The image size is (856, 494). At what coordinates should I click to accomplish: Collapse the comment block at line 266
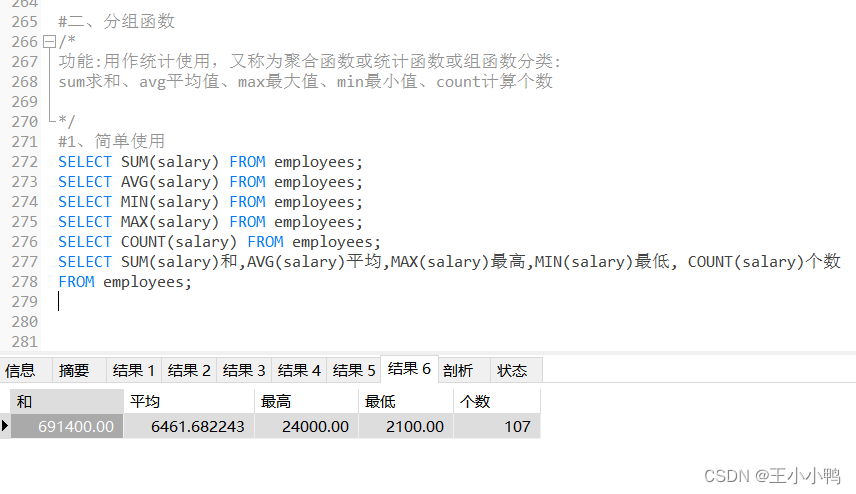50,41
